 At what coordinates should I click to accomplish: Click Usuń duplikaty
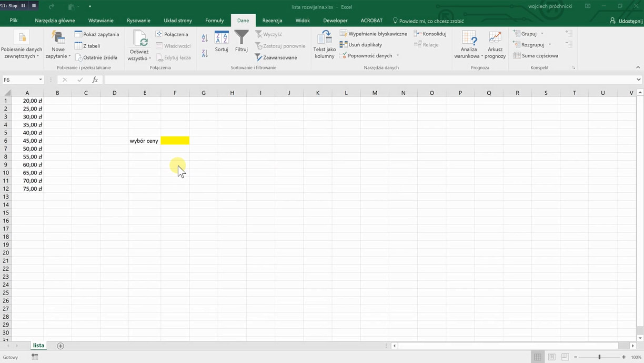(x=361, y=45)
